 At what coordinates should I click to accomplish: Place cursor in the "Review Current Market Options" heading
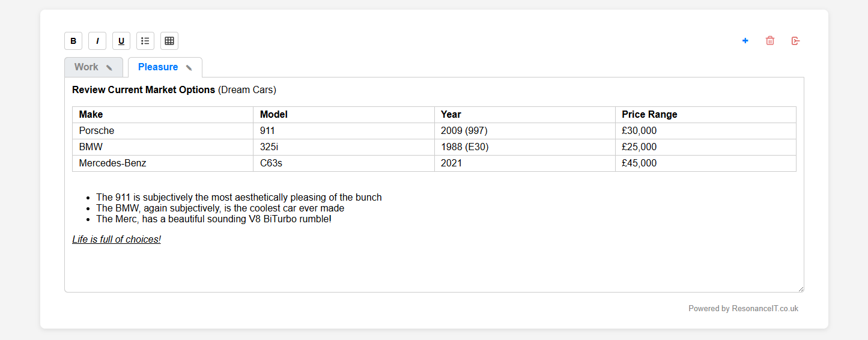tap(144, 90)
